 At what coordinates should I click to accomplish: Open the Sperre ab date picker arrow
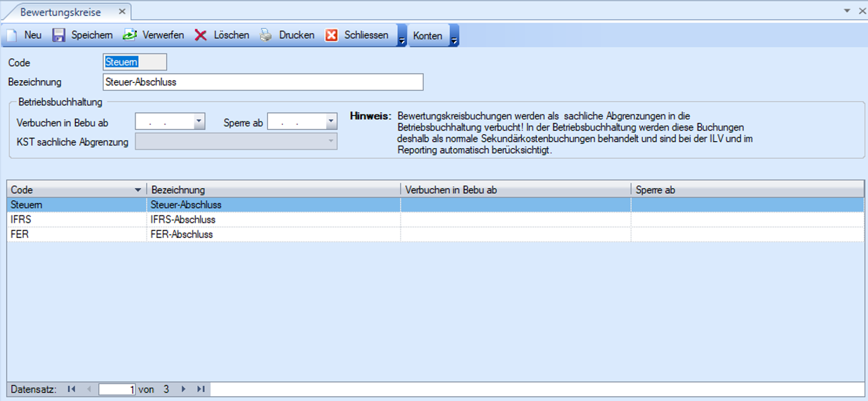pyautogui.click(x=332, y=122)
